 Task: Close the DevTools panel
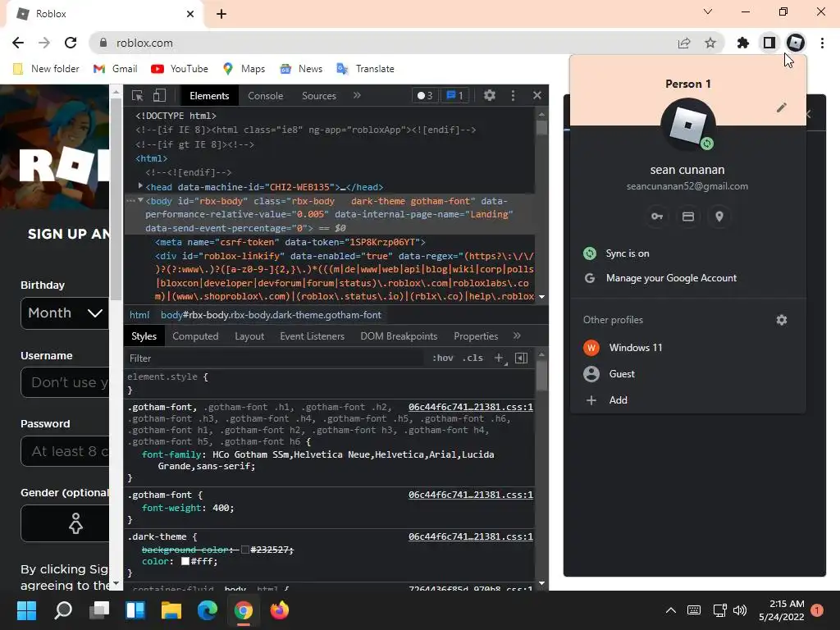point(536,95)
